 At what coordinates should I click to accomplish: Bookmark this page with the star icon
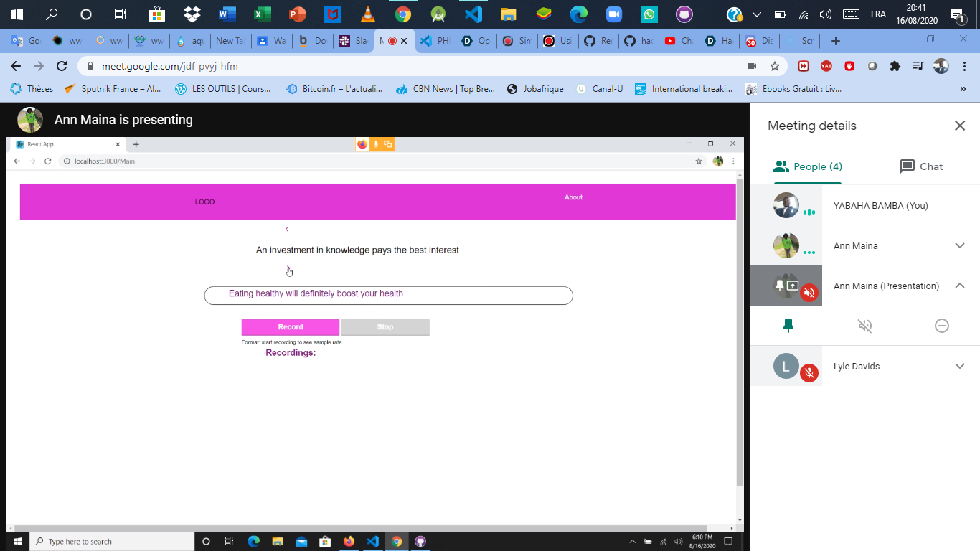(775, 66)
